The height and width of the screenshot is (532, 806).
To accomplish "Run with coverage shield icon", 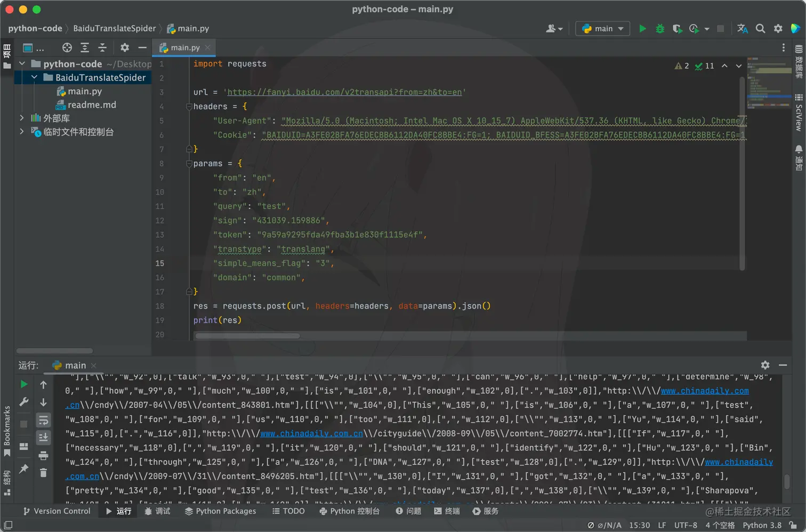I will [677, 29].
